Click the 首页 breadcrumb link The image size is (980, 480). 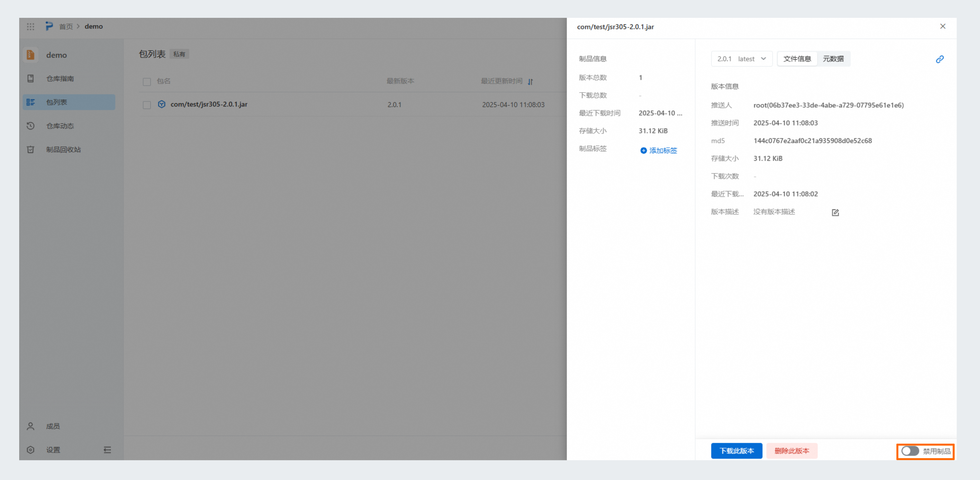pos(66,27)
